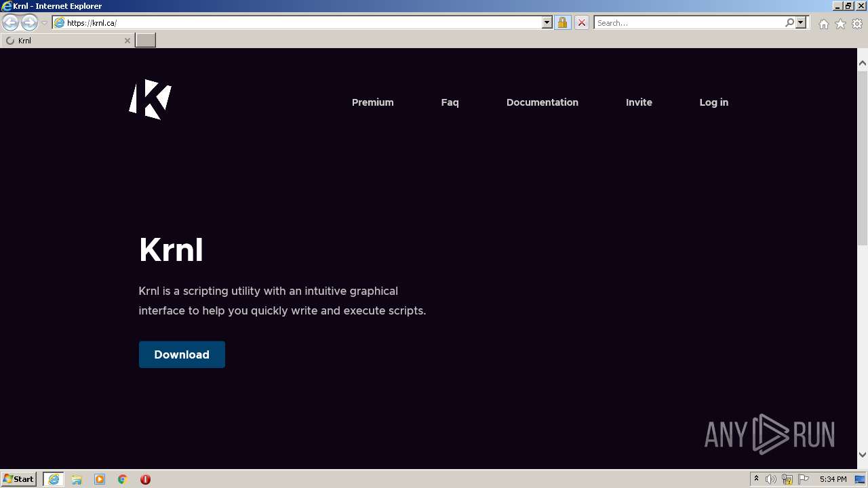This screenshot has width=868, height=488.
Task: Close the Krnl tab
Action: [127, 41]
